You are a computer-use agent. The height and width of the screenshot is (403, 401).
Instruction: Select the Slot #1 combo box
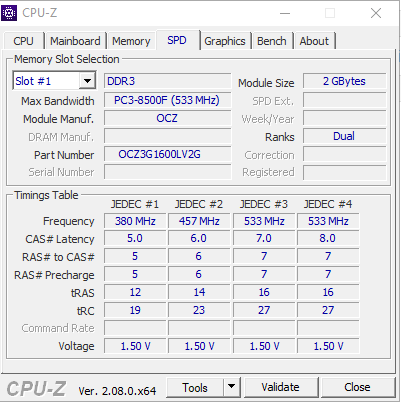54,81
